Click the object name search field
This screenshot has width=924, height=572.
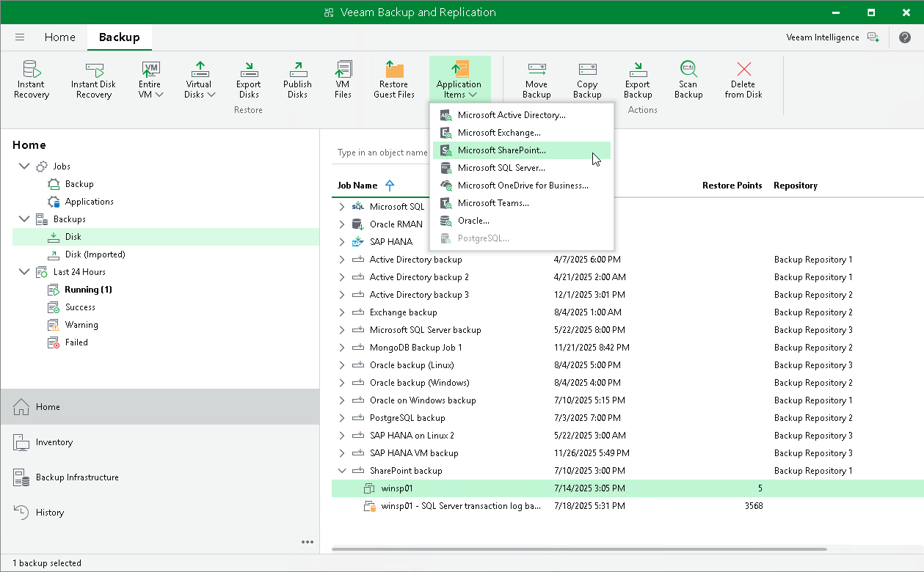(380, 153)
